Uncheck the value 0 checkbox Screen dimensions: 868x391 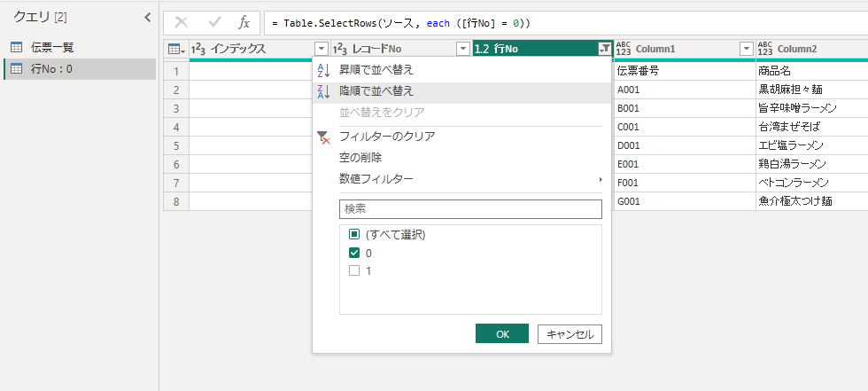354,253
